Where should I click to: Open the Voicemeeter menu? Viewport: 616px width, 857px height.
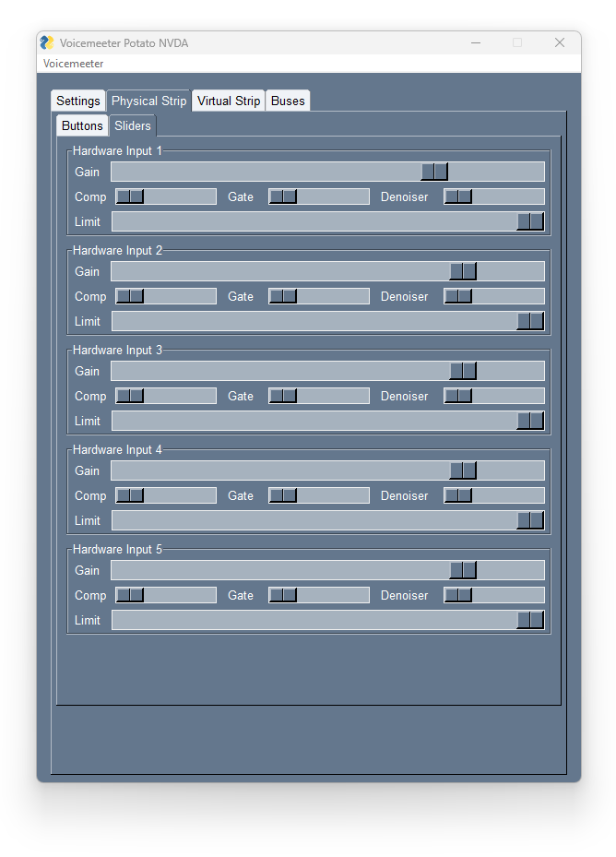tap(73, 64)
